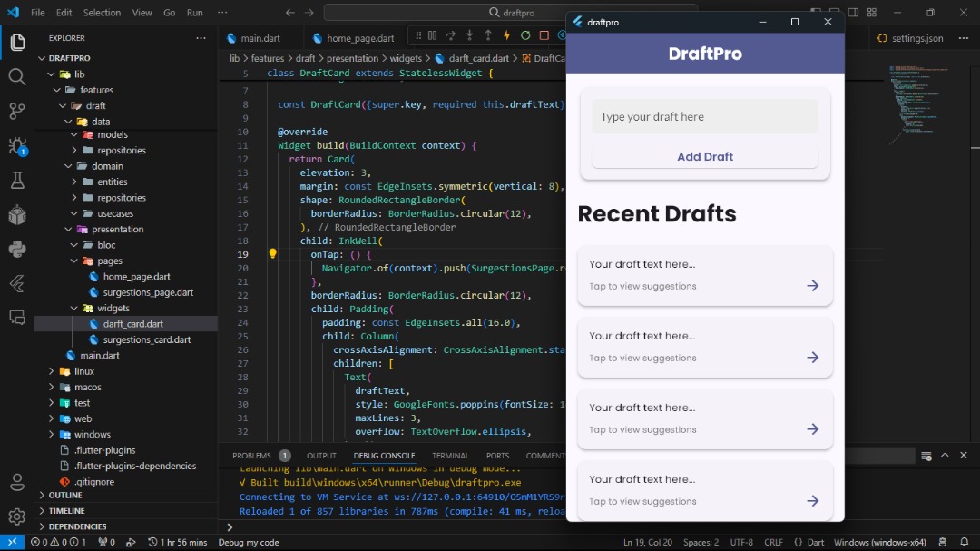Open the Run menu
Screen dimensions: 980x551
(195, 13)
